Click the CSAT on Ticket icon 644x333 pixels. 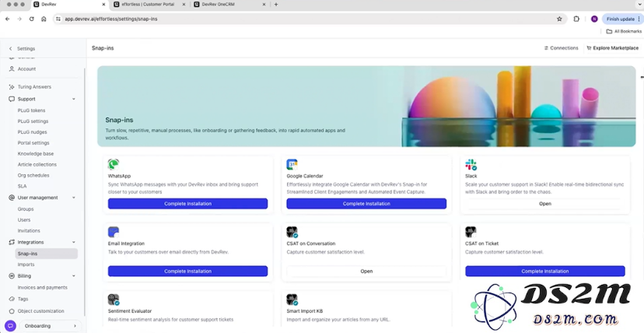[x=471, y=232]
